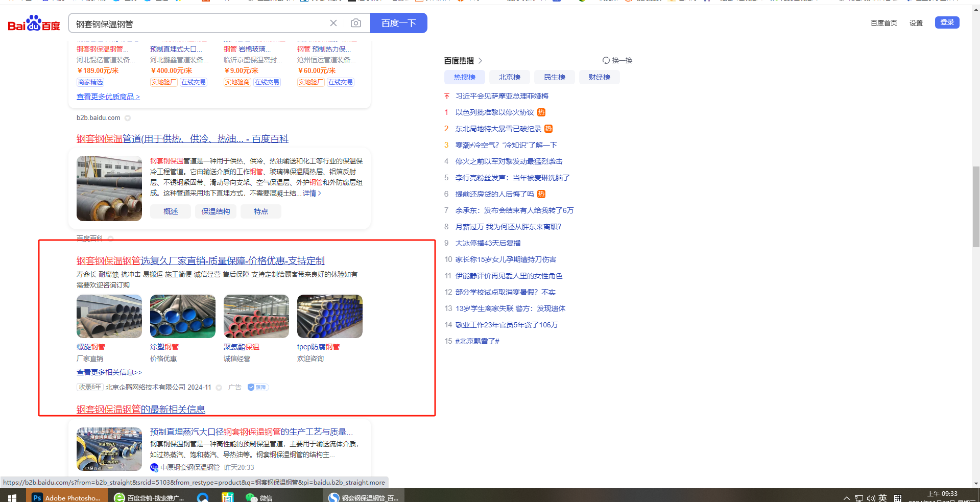Click the 登录 login button

click(947, 22)
